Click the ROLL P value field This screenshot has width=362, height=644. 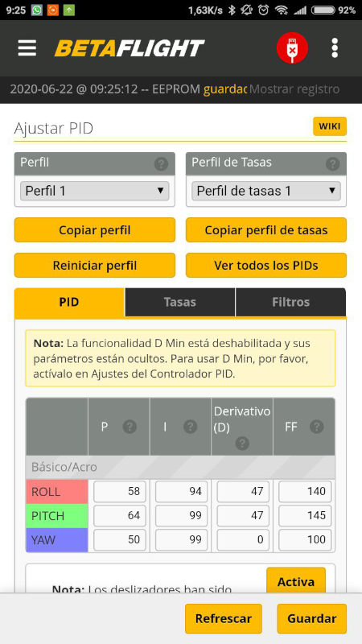click(x=120, y=492)
